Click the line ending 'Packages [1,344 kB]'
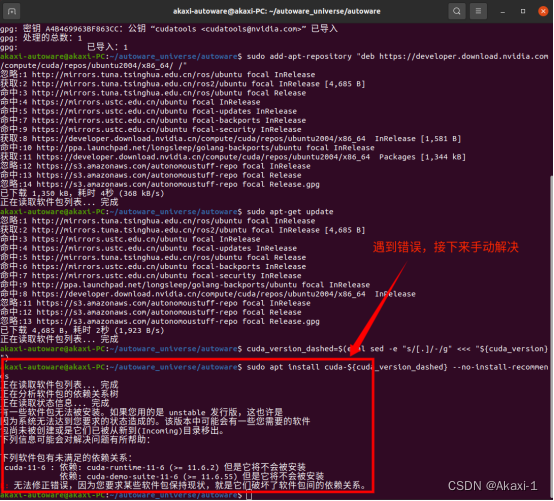Screen dimensions: 554x501 tap(233, 157)
